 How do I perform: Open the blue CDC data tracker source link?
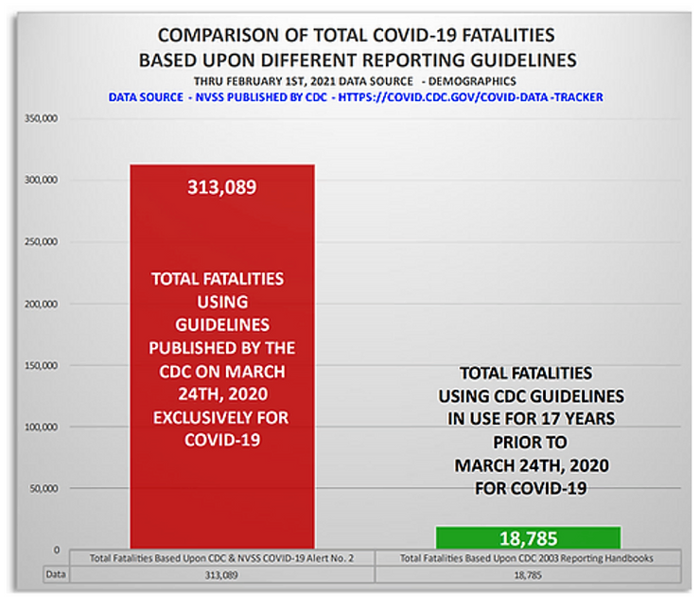(355, 97)
